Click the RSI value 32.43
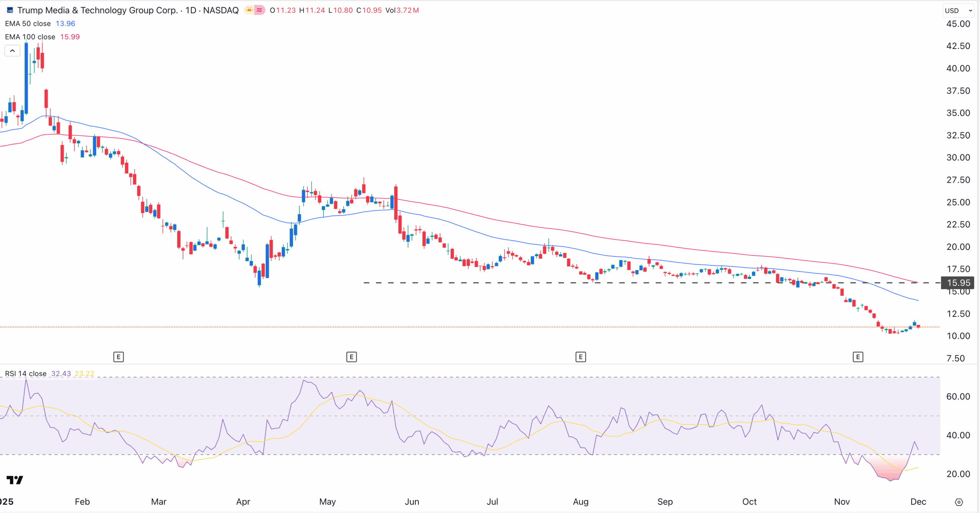This screenshot has width=980, height=513. tap(61, 374)
